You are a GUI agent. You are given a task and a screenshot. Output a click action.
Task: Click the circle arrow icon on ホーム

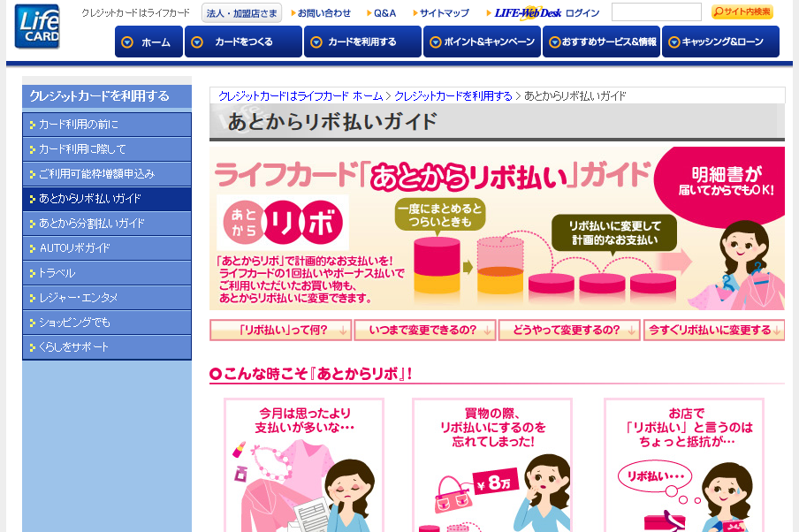(127, 42)
